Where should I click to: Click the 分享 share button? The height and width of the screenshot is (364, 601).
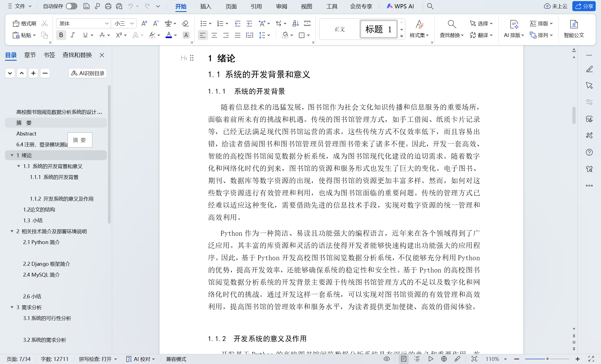pos(584,6)
